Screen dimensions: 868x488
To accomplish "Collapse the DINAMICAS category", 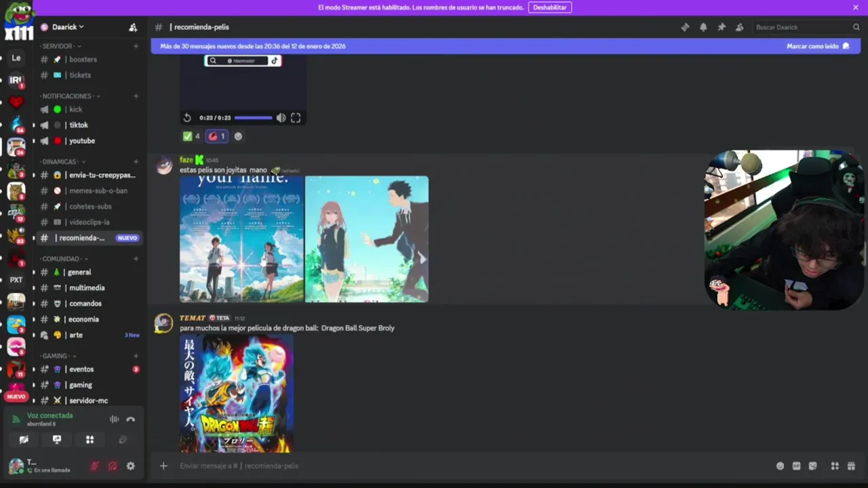I will (62, 162).
